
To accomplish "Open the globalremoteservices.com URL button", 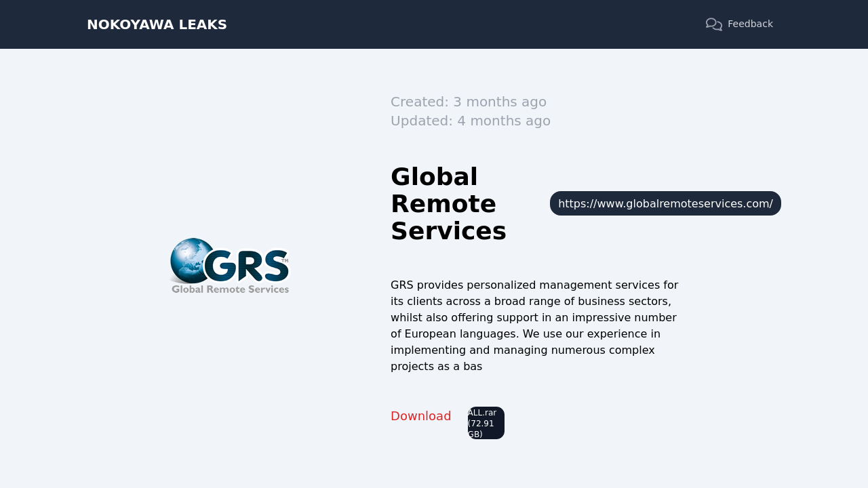I will point(665,203).
